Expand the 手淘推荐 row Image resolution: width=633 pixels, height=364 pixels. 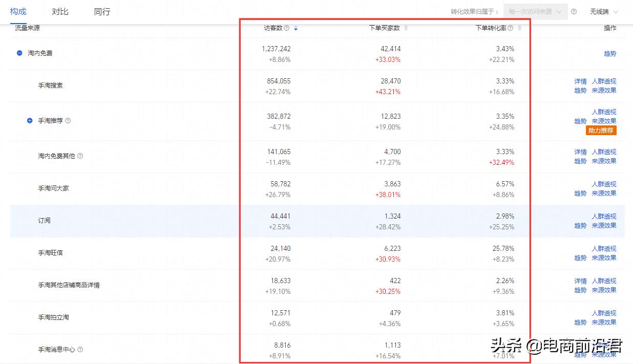30,121
